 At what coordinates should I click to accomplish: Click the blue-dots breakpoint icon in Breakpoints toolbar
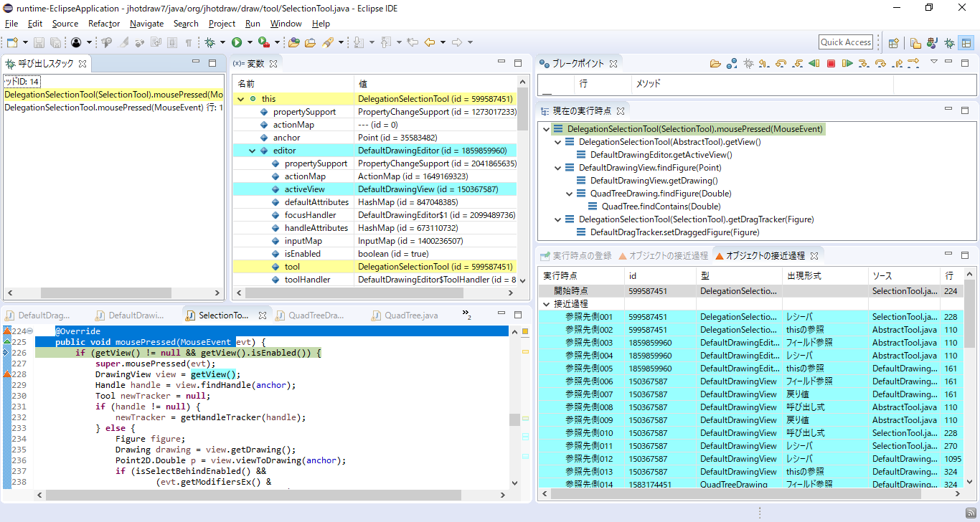732,63
